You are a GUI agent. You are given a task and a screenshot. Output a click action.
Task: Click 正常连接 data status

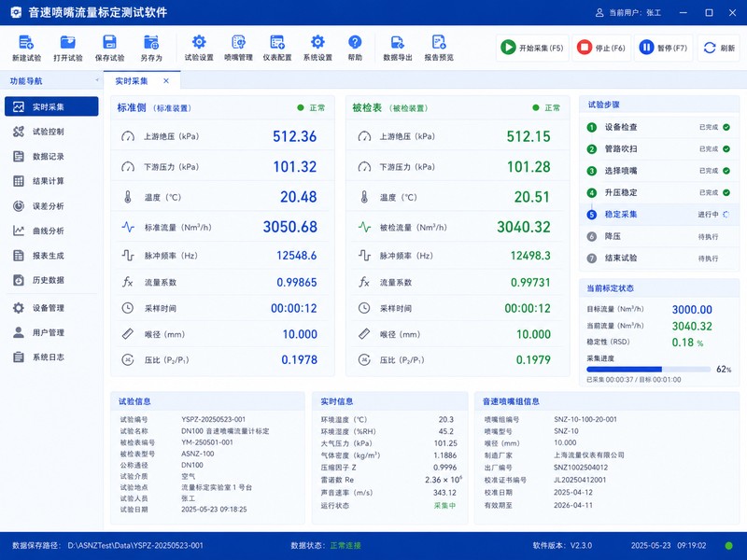(x=345, y=546)
